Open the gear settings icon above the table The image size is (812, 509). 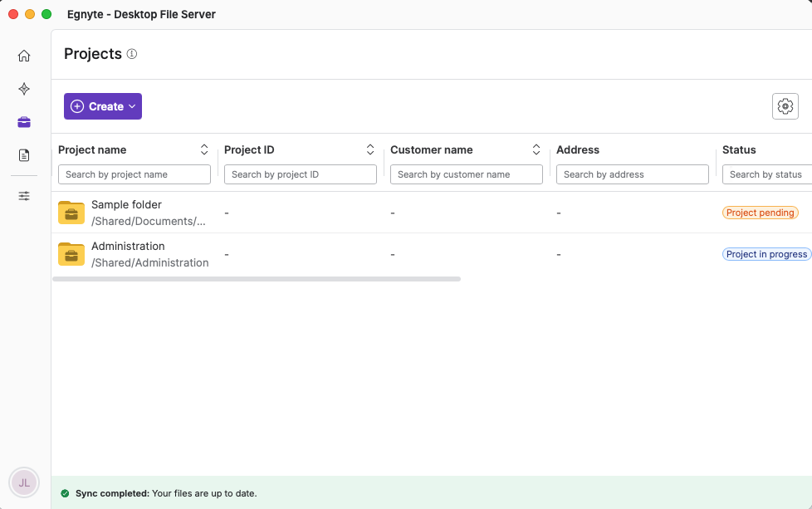(785, 106)
